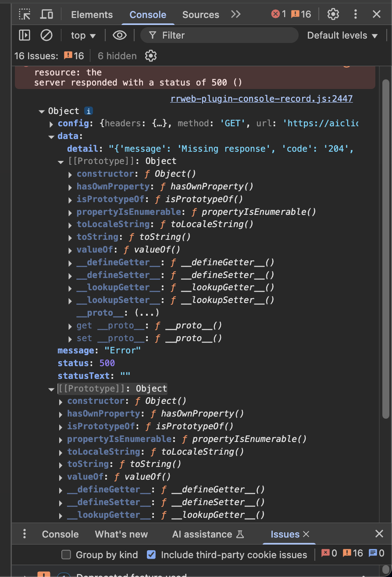Close the Issues drawer tab
392x577 pixels.
[x=306, y=534]
